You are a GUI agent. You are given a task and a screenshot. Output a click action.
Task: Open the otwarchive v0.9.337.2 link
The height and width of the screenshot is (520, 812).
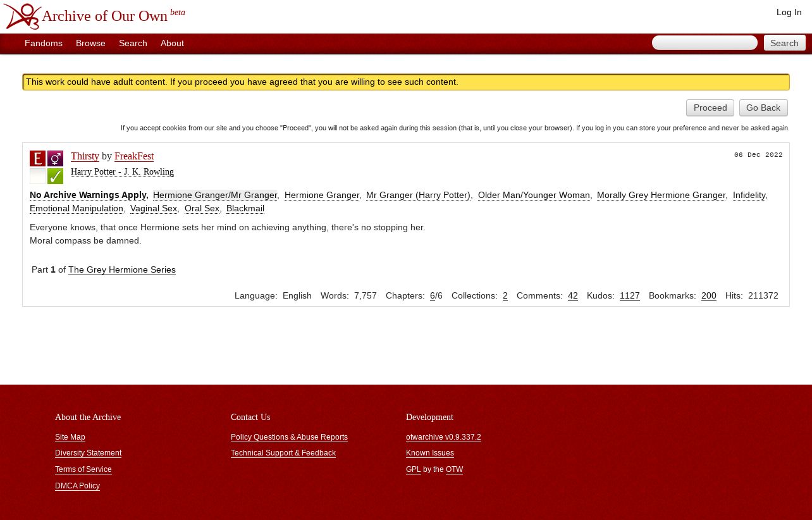tap(443, 437)
